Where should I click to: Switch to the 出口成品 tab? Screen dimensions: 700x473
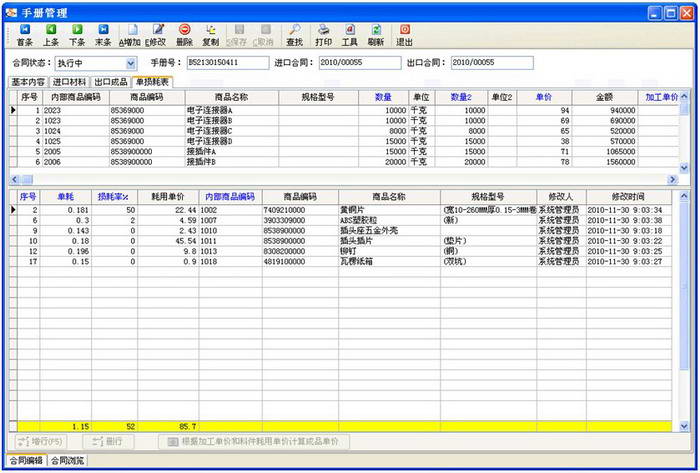pyautogui.click(x=110, y=82)
